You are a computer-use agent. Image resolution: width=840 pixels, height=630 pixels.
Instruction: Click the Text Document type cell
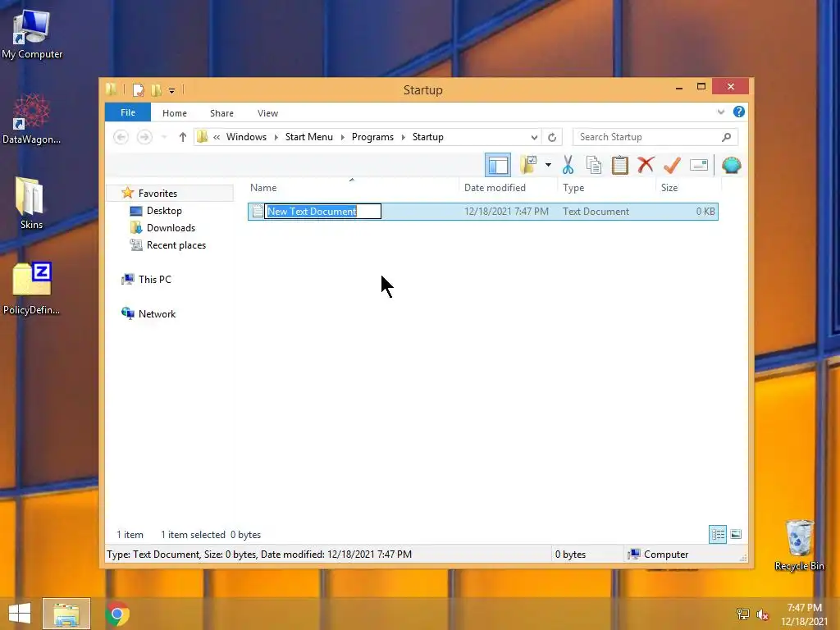[596, 211]
